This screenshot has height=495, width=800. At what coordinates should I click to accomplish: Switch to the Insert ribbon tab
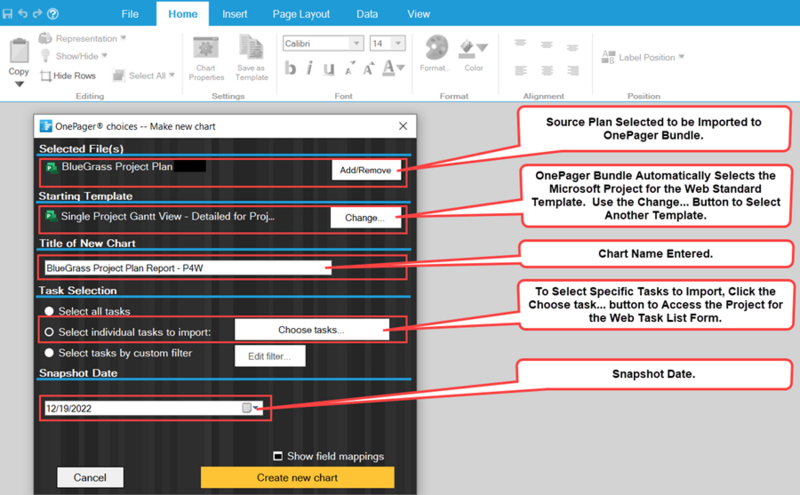(235, 14)
